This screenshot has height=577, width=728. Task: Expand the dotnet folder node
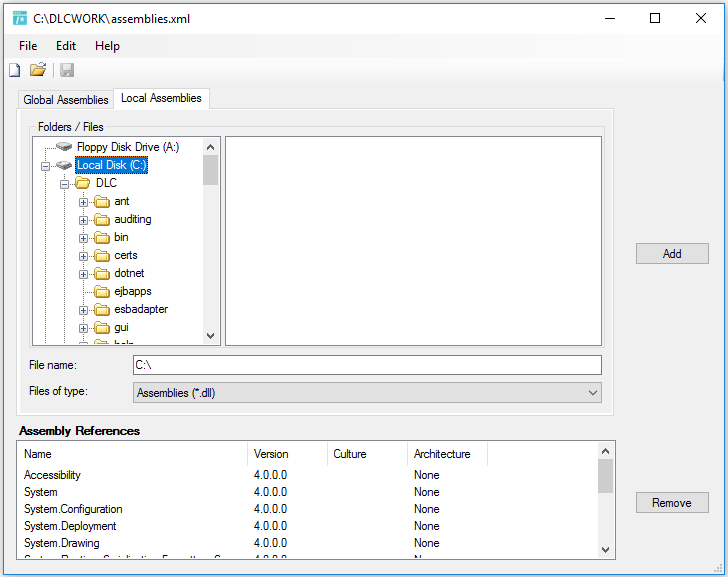pyautogui.click(x=83, y=274)
